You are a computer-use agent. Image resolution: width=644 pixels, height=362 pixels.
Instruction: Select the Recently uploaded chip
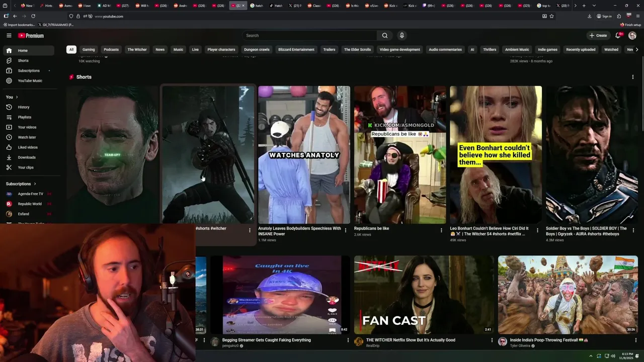click(581, 49)
